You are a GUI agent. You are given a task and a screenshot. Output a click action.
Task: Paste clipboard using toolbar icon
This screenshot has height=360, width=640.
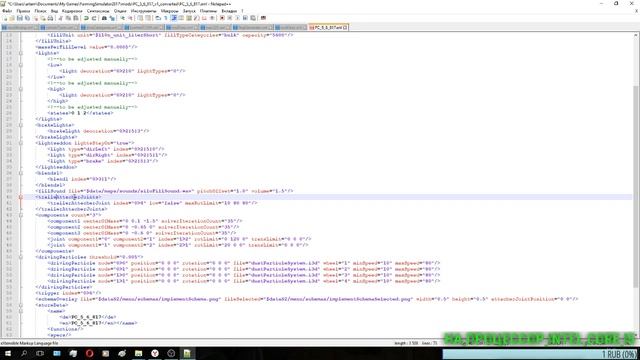(x=76, y=18)
